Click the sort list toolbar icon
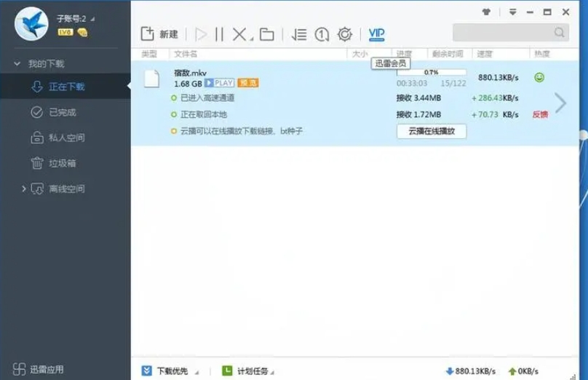This screenshot has height=380, width=588. click(x=299, y=34)
